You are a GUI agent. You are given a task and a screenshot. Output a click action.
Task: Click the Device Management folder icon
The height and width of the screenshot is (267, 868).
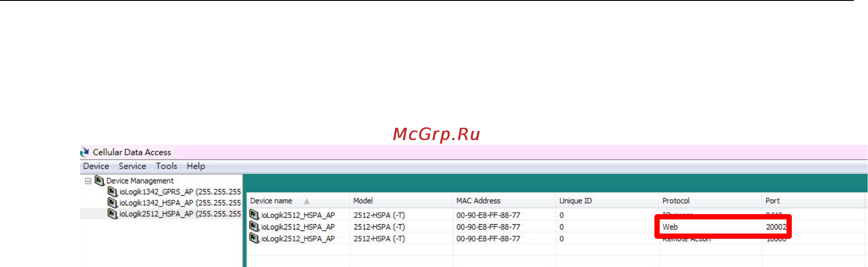(100, 181)
